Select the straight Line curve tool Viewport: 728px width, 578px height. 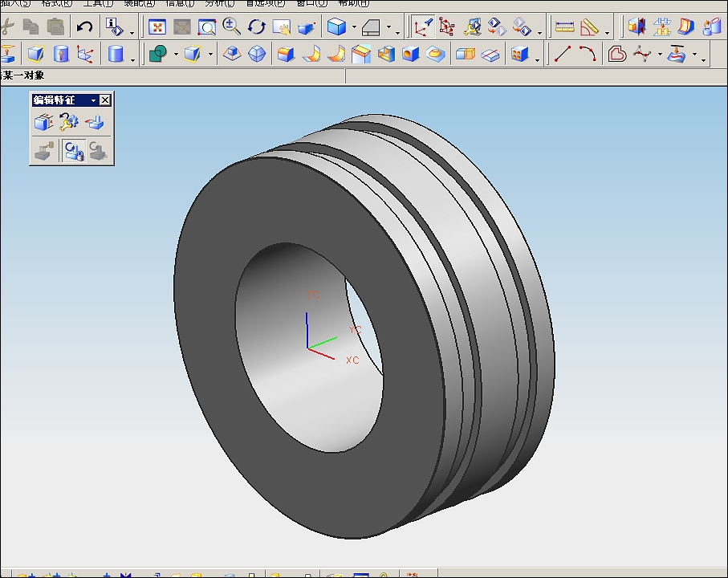[x=563, y=54]
